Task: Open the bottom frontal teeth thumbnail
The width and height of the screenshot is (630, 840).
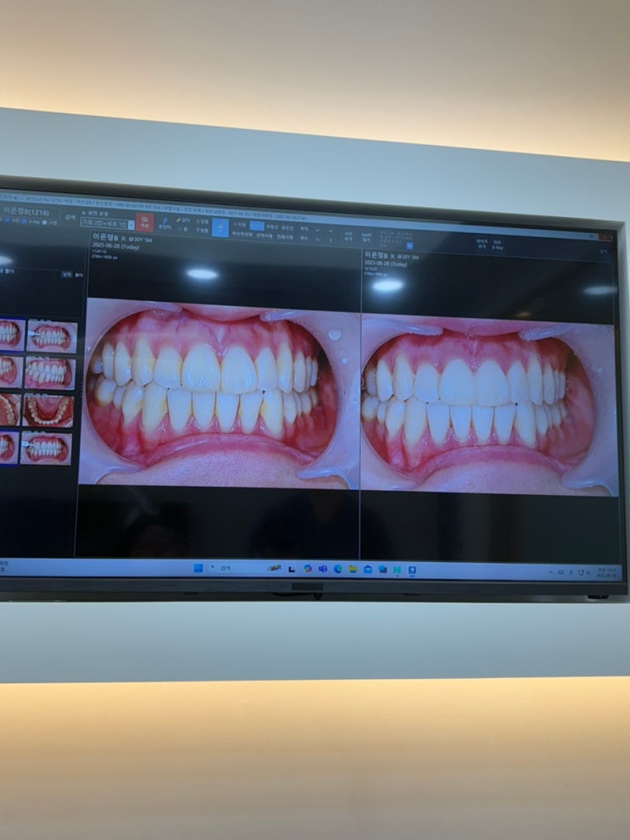Action: click(x=46, y=448)
